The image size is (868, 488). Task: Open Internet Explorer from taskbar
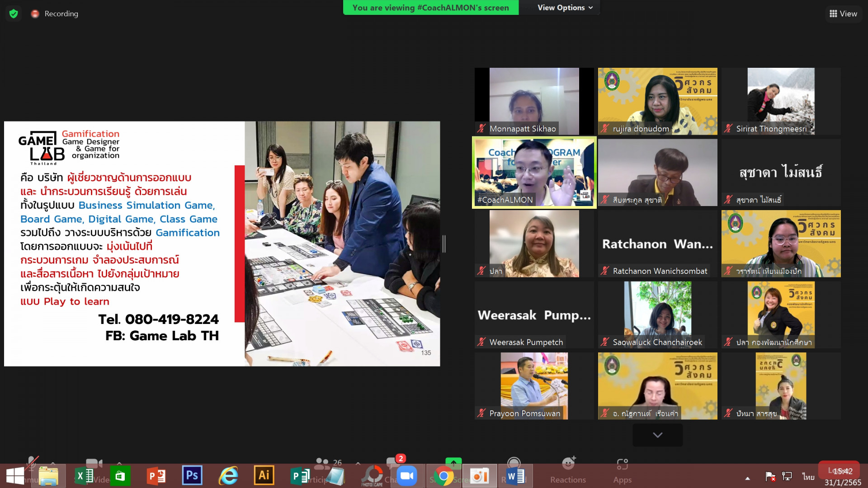pyautogui.click(x=228, y=476)
